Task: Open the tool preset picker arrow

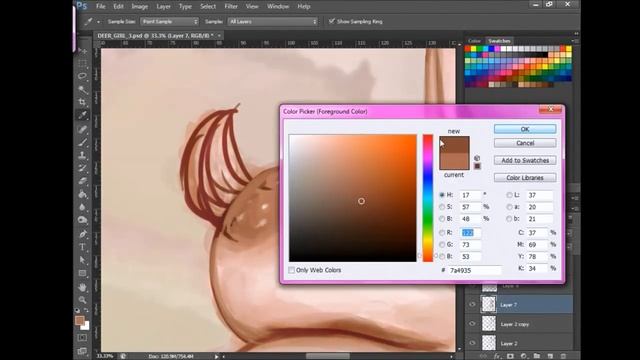Action: click(98, 22)
